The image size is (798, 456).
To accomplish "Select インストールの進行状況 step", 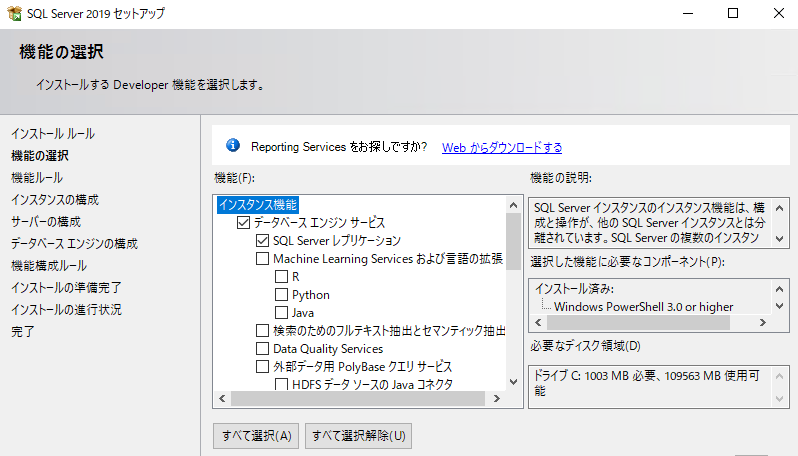I will tap(66, 309).
